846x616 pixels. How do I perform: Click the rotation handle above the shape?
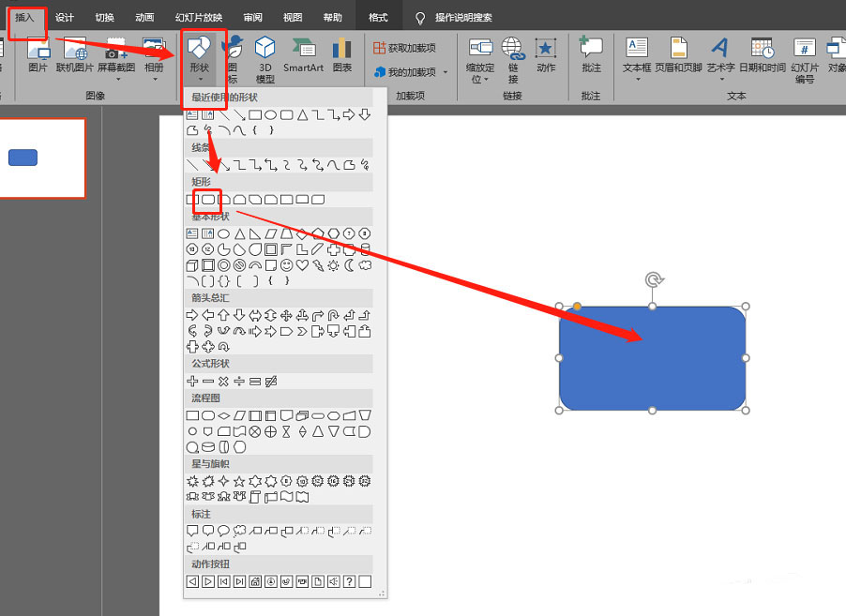[x=654, y=279]
